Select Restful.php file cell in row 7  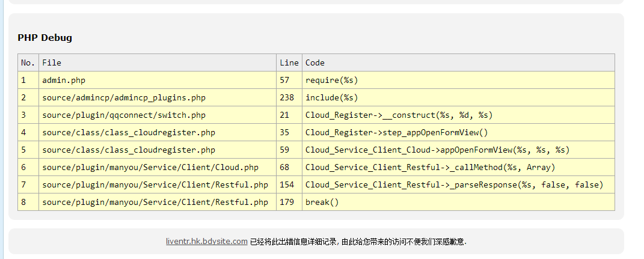click(158, 184)
